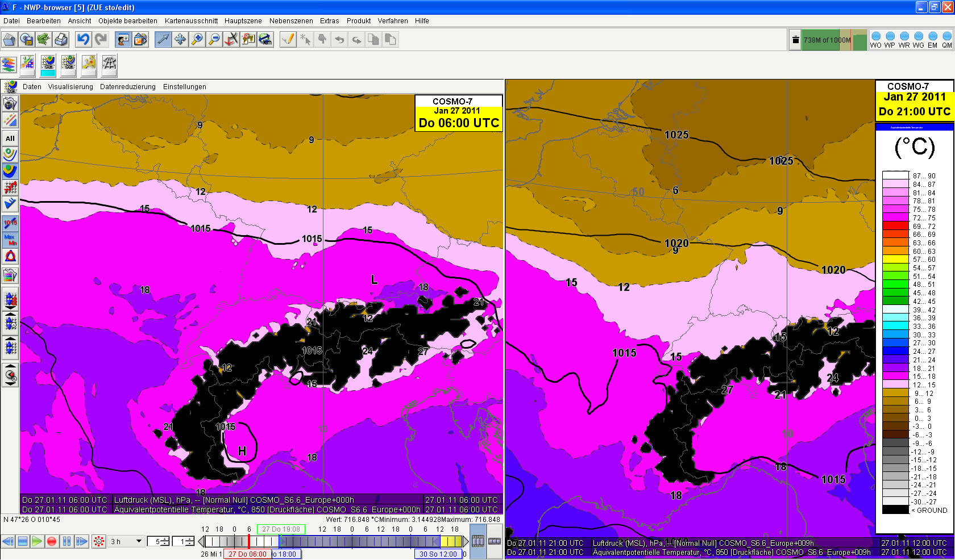Click the distance measurement km tool
Viewport: 955px width, 560px height.
(x=265, y=39)
